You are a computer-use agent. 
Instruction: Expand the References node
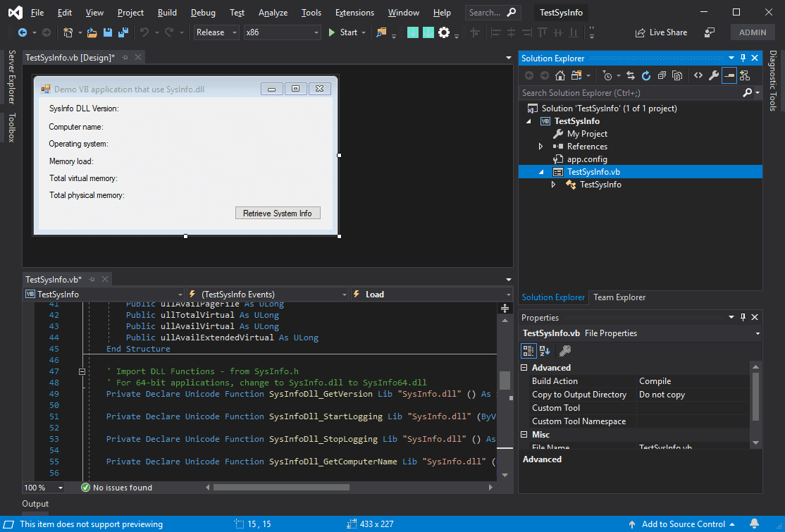click(x=540, y=147)
